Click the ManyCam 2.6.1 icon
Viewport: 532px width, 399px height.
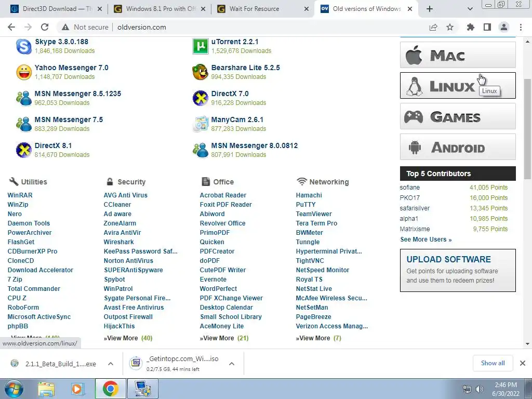tap(200, 124)
